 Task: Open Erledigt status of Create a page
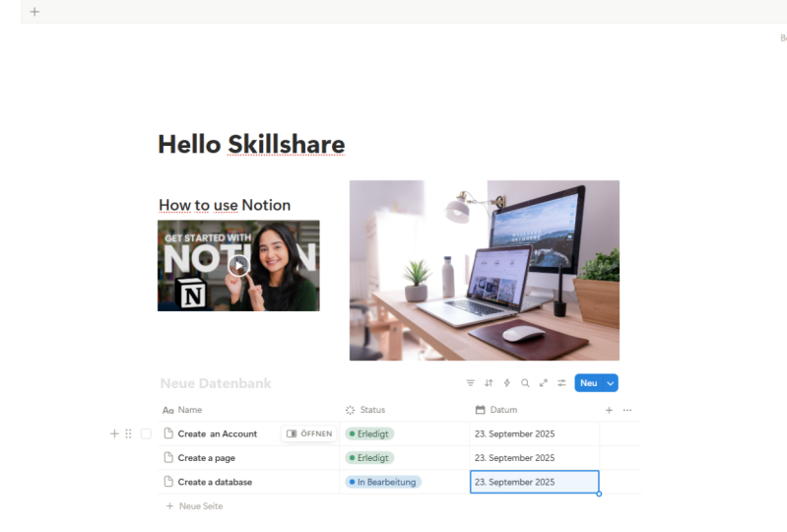[369, 458]
